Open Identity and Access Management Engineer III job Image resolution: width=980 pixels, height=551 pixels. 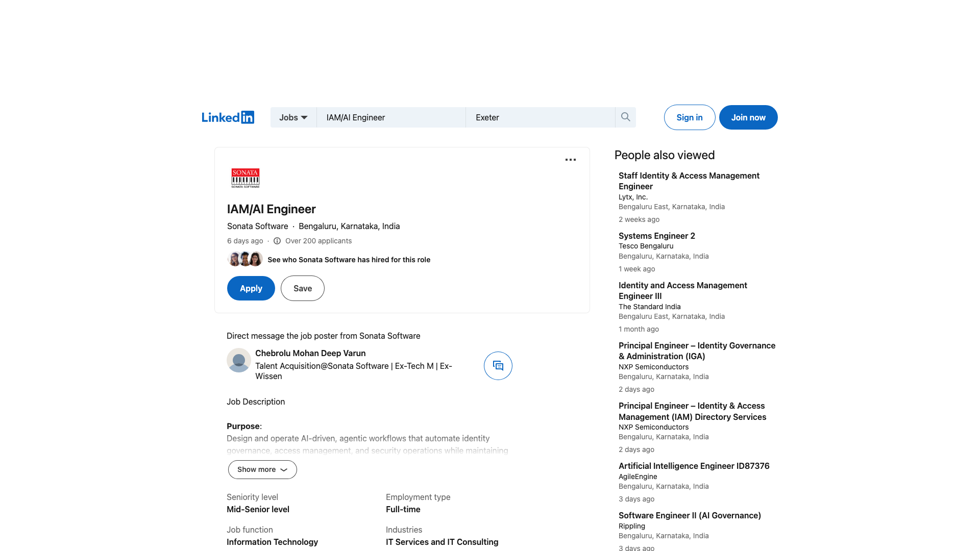pyautogui.click(x=683, y=291)
